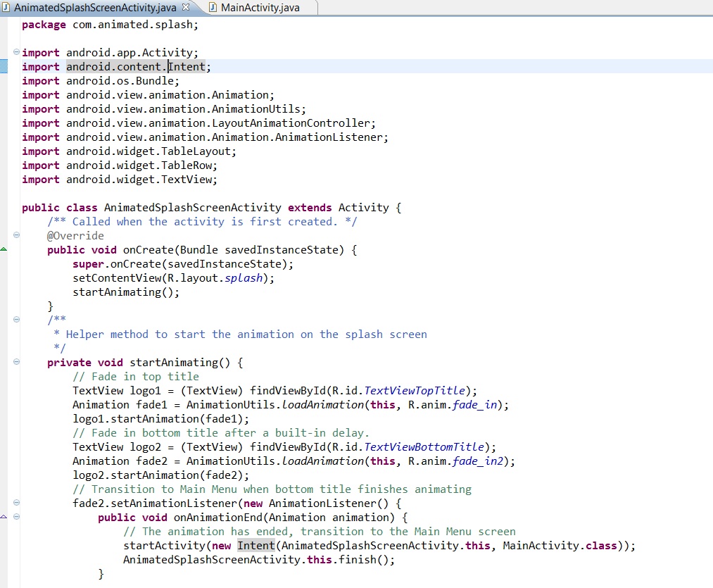Collapse the Javadoc comment above startAnimating
The height and width of the screenshot is (588, 713).
(x=15, y=319)
